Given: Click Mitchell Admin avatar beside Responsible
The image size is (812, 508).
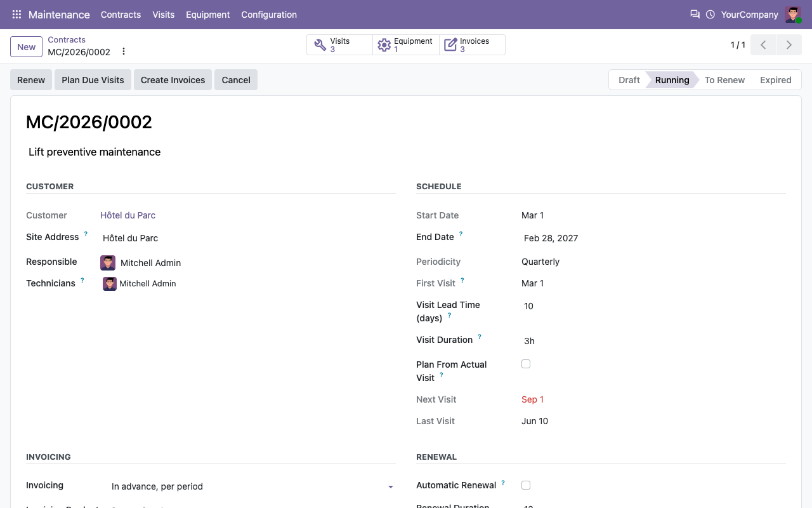Looking at the screenshot, I should click(108, 263).
